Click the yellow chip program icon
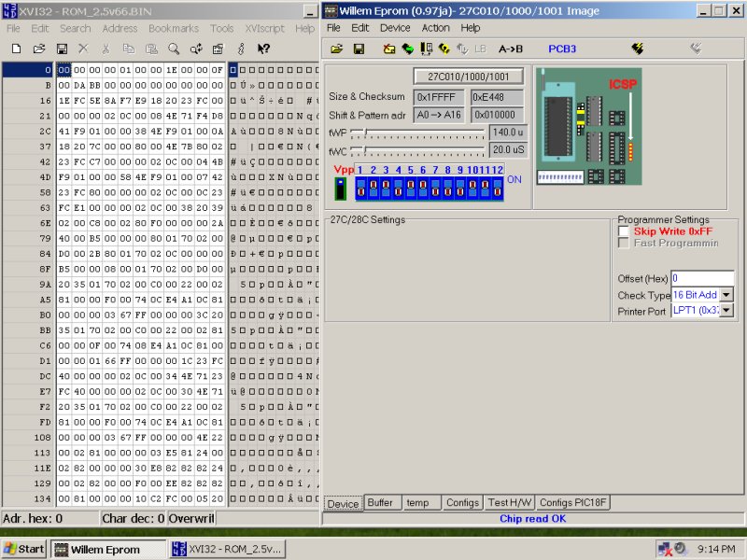 [637, 49]
